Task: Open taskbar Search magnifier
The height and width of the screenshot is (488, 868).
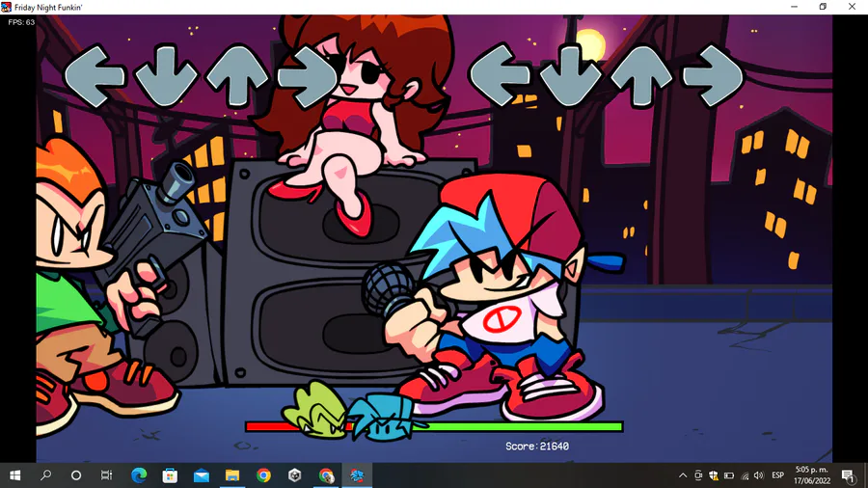Action: point(46,475)
